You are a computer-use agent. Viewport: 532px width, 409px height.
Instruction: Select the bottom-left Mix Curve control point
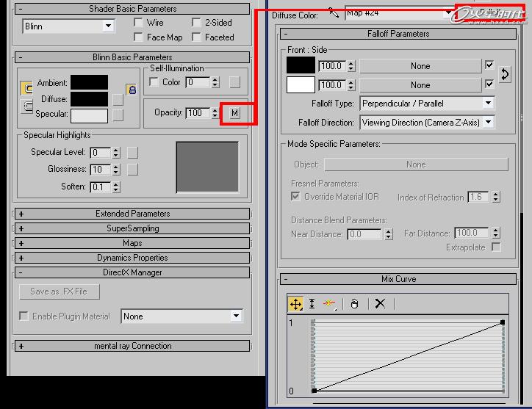tap(314, 391)
